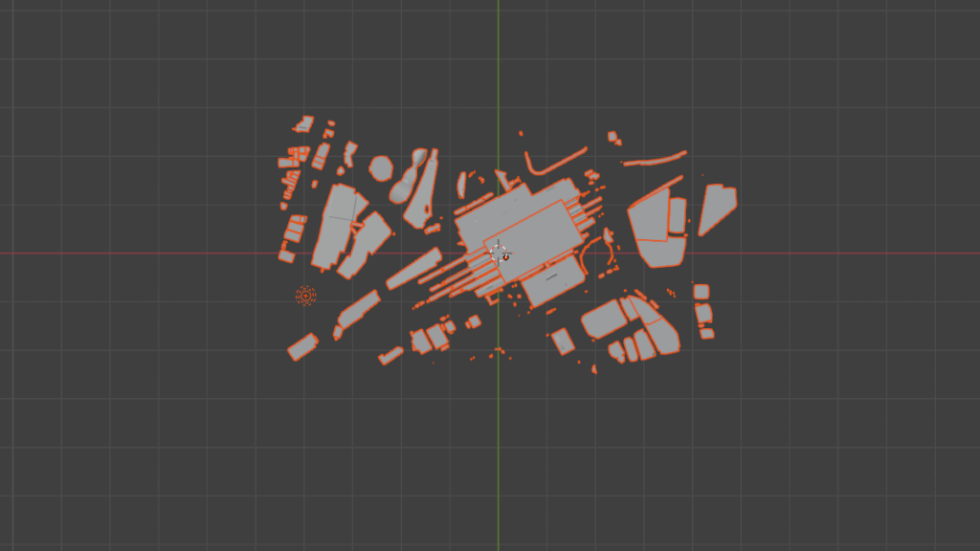Select the octagon-shaped mesh
The width and height of the screenshot is (980, 551).
pyautogui.click(x=381, y=168)
